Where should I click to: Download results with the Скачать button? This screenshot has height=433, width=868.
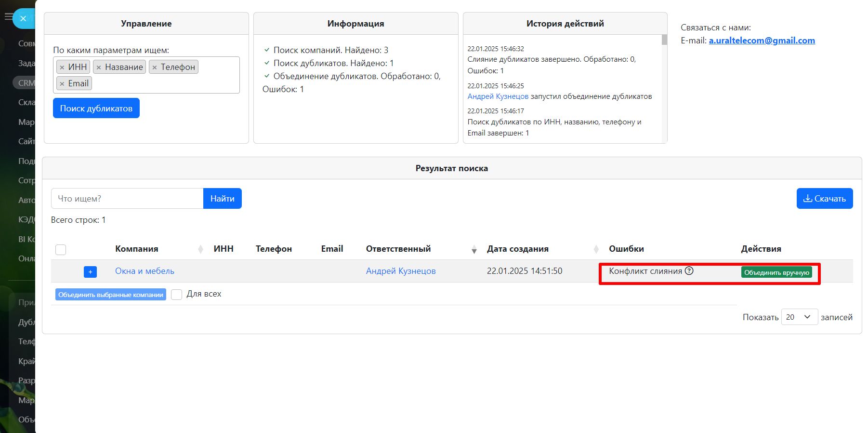[x=824, y=199]
